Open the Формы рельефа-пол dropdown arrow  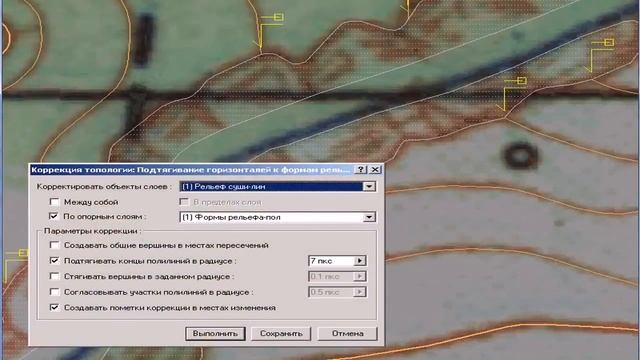click(x=369, y=217)
